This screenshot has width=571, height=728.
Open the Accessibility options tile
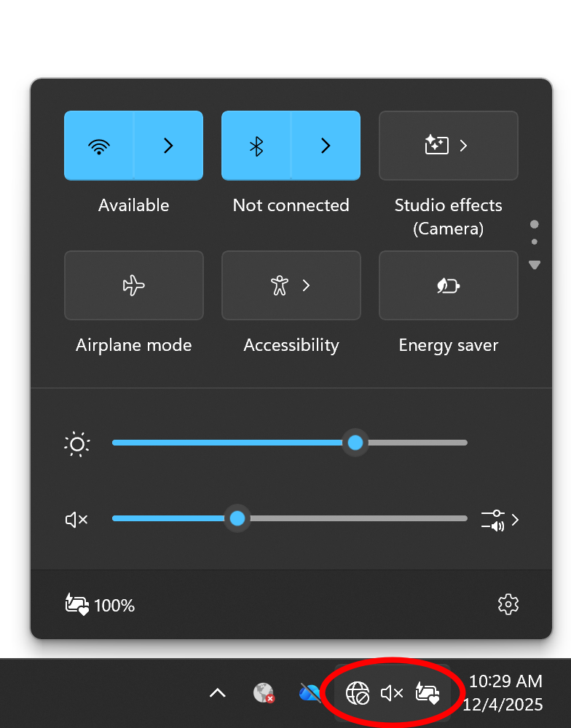291,285
